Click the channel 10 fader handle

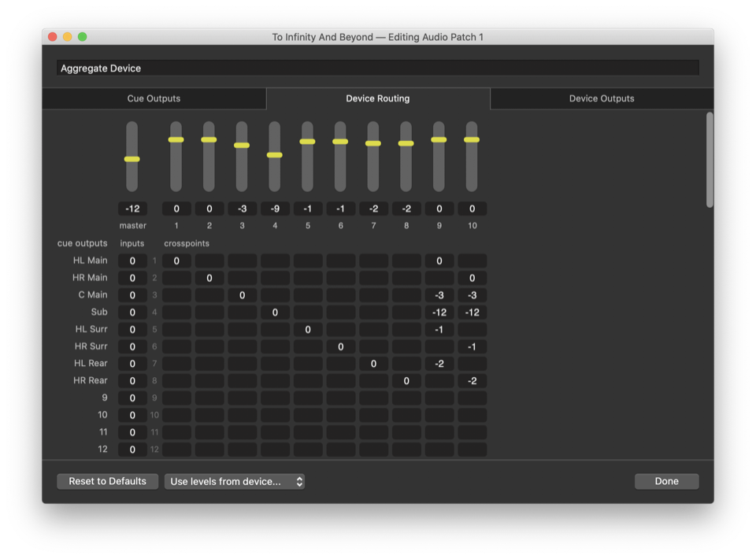pyautogui.click(x=472, y=140)
